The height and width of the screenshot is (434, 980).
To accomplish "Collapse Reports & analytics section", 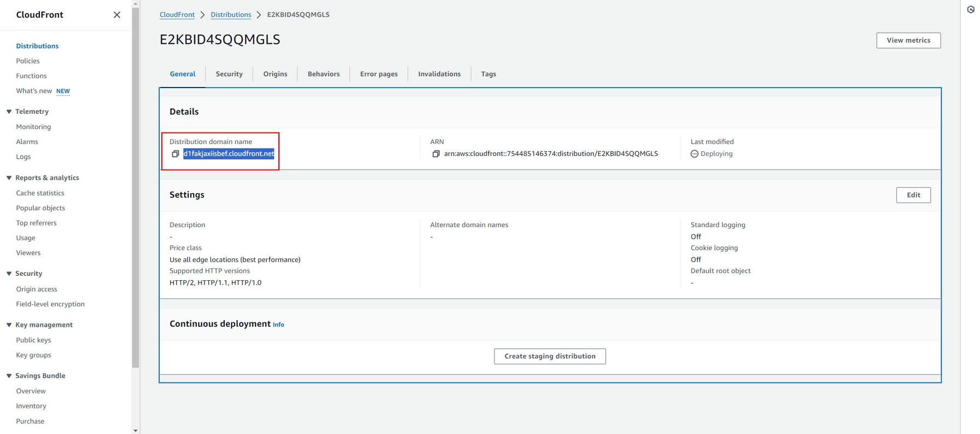I will tap(9, 178).
